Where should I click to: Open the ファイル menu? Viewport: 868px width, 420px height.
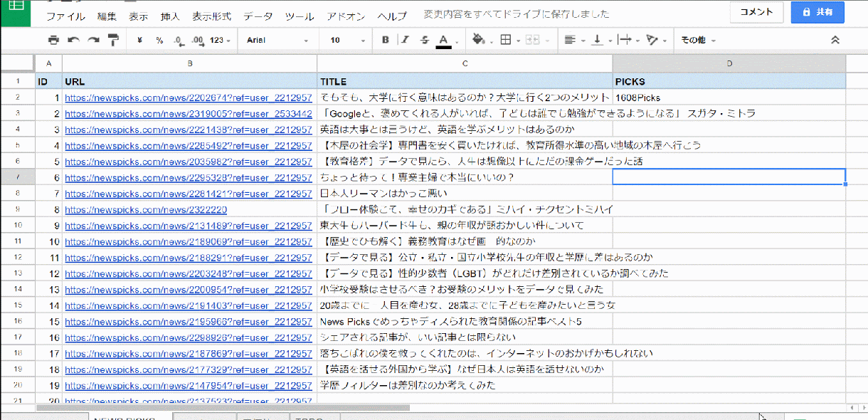(65, 16)
